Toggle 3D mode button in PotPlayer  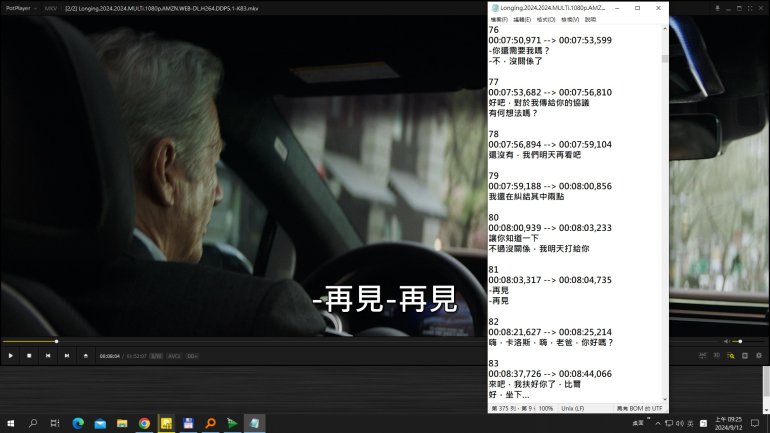click(716, 355)
